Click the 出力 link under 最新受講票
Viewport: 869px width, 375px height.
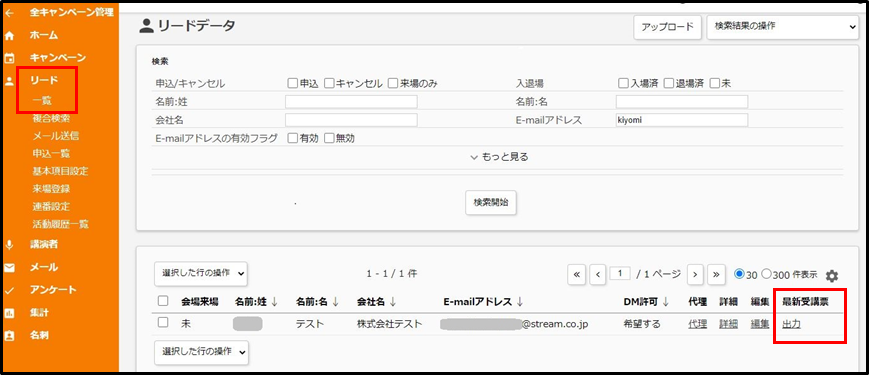[x=791, y=324]
